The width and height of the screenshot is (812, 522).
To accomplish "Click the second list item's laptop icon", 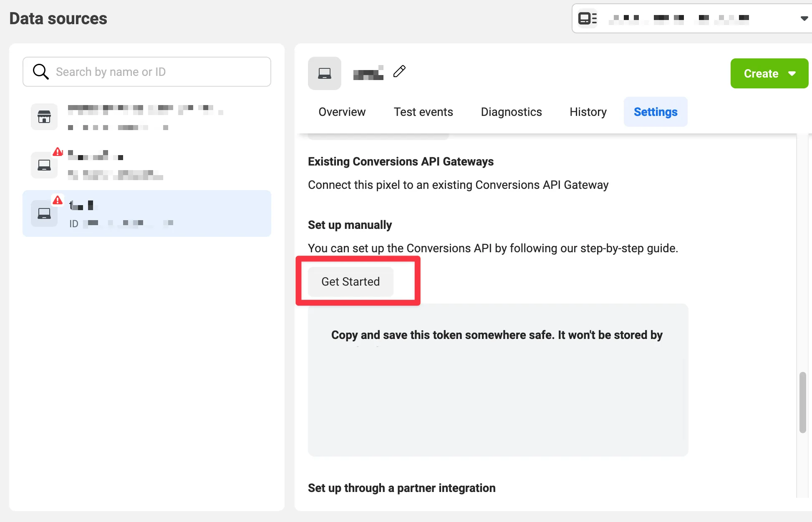I will point(44,165).
